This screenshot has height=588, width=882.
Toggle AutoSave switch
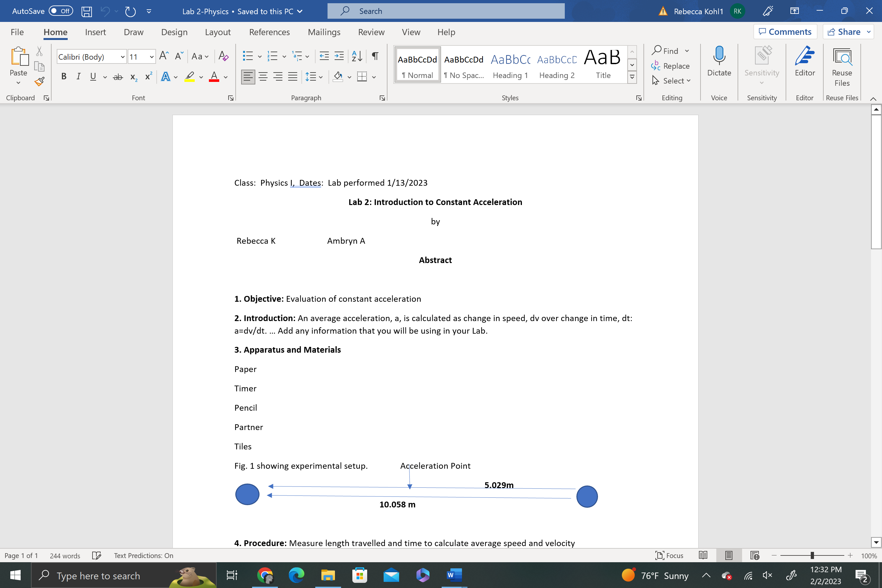[x=61, y=11]
